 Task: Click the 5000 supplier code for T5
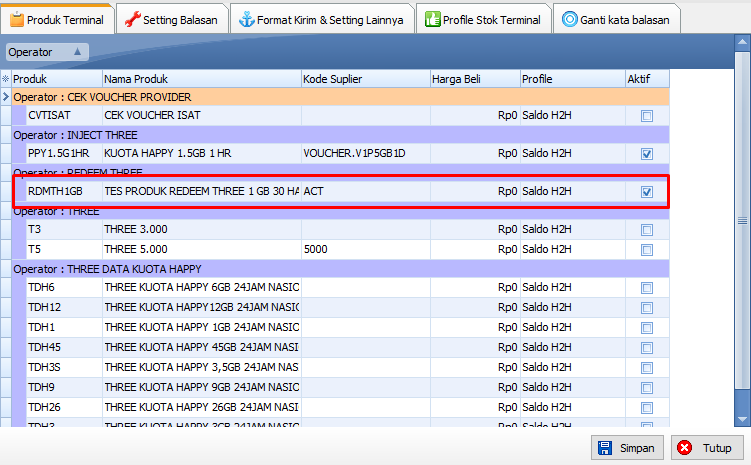(365, 250)
